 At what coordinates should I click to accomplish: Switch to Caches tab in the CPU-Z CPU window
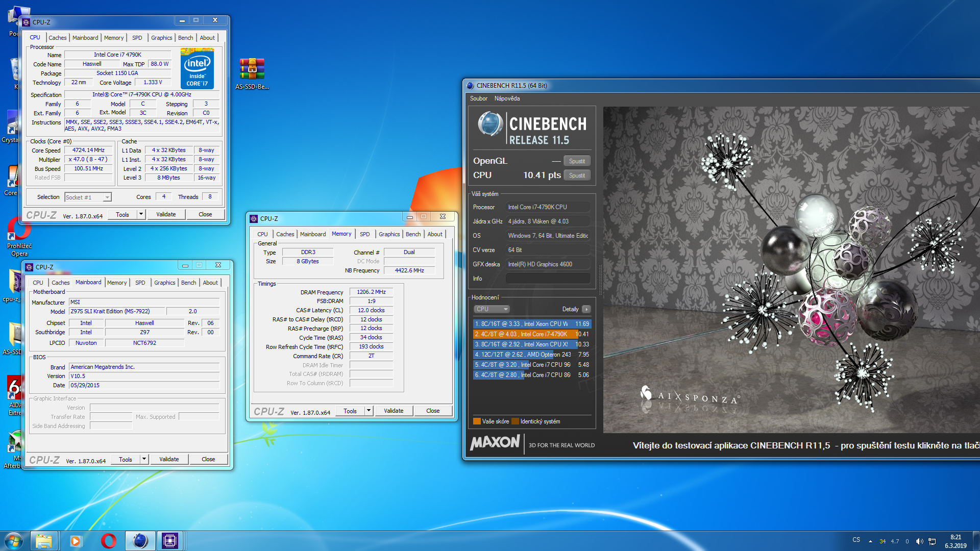(x=58, y=38)
